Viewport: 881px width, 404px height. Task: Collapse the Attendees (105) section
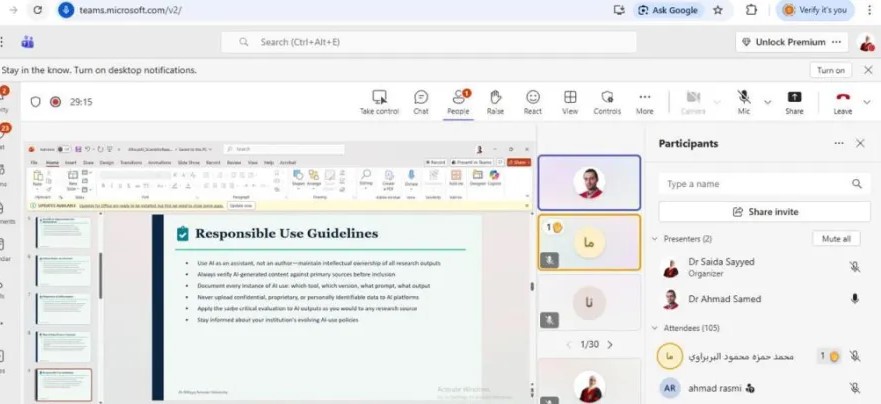point(655,328)
